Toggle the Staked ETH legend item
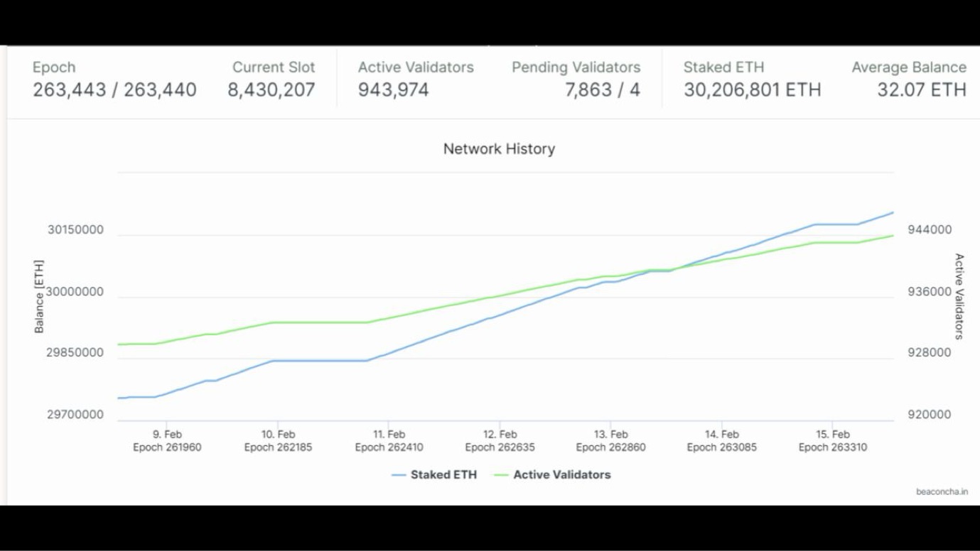980x551 pixels. (435, 474)
